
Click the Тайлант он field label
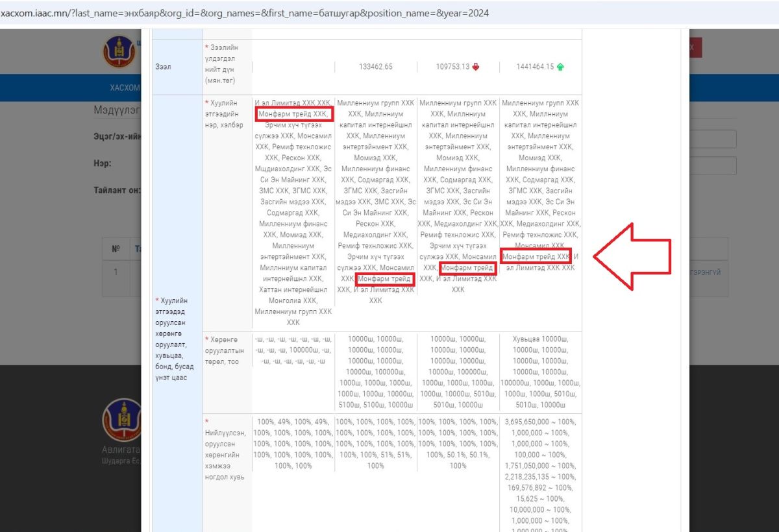tap(117, 191)
